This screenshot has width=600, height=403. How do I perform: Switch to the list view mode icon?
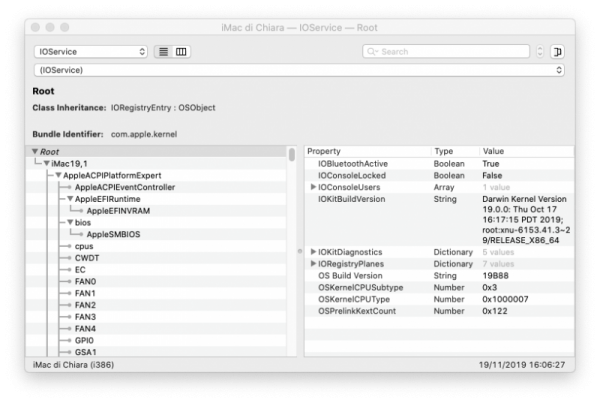[x=163, y=52]
